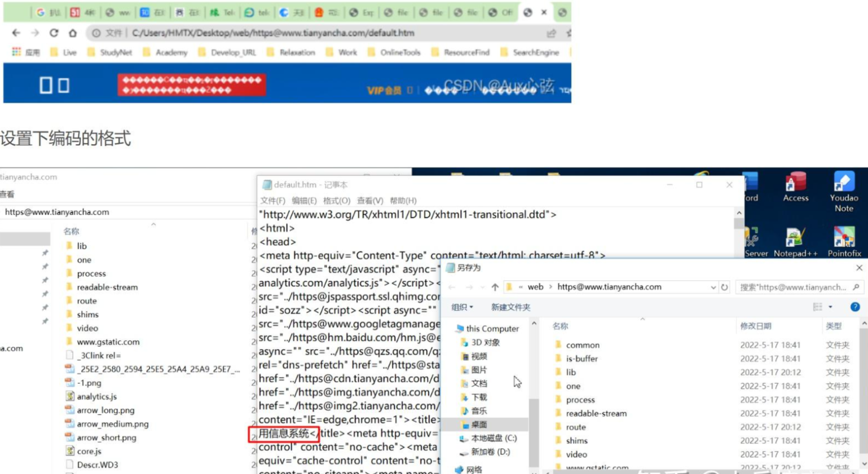Select core.js in the Explorer window

point(83,451)
